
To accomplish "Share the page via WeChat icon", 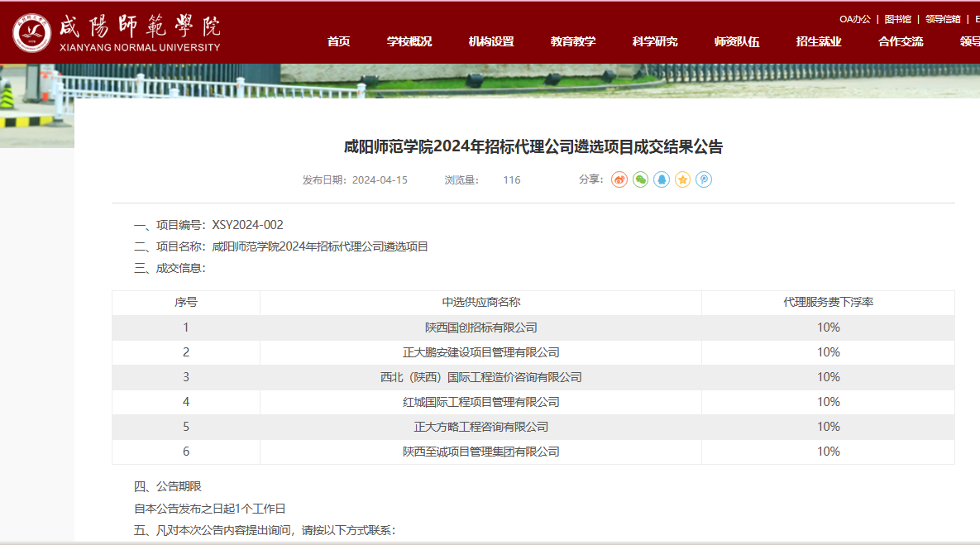I will tap(640, 179).
